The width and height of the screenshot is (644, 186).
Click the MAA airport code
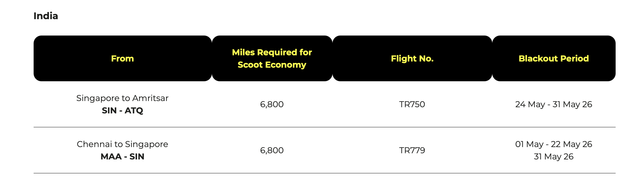point(111,156)
